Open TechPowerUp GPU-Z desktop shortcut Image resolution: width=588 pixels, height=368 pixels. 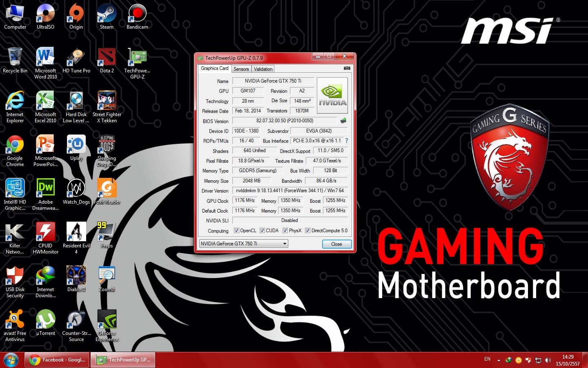[x=137, y=63]
